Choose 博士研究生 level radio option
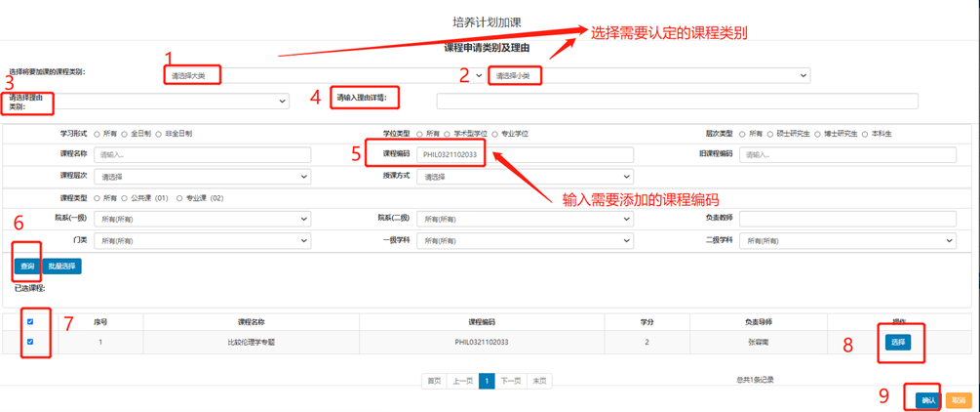Screen dimensions: 980x412 (818, 134)
